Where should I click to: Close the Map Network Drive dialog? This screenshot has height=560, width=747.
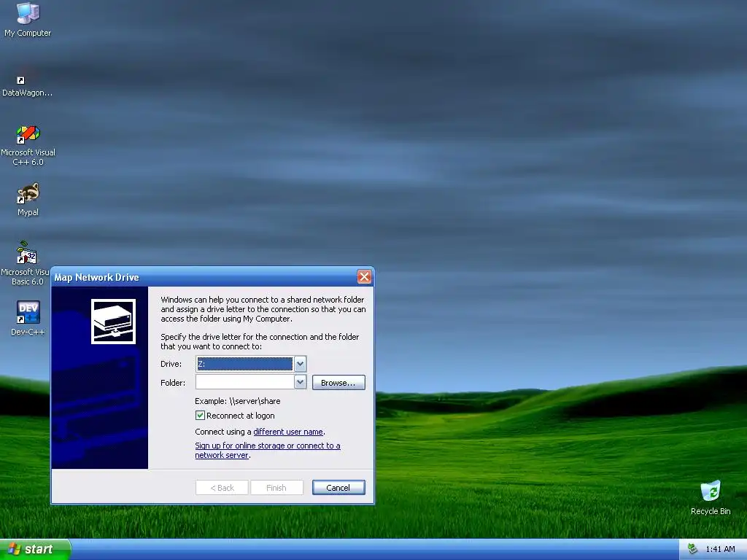(x=364, y=276)
